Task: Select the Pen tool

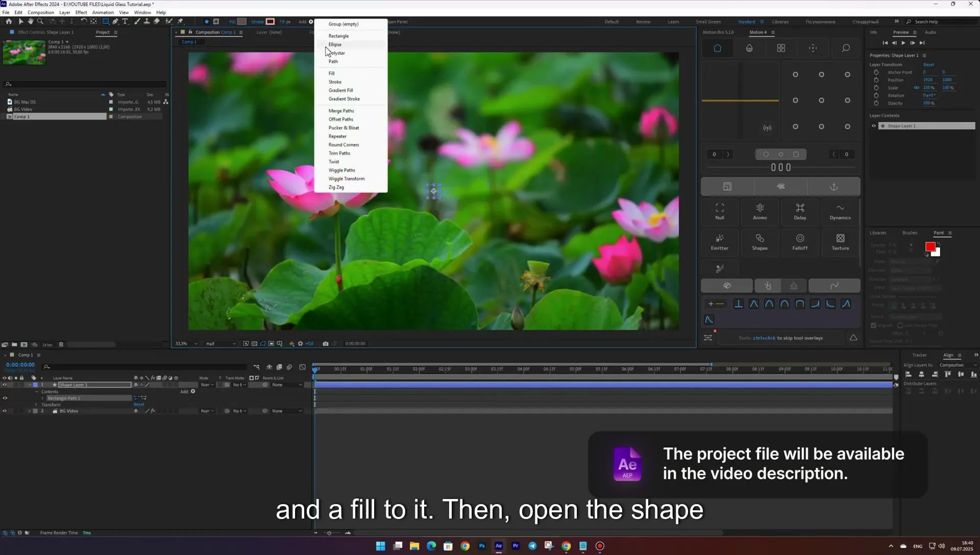Action: [115, 21]
